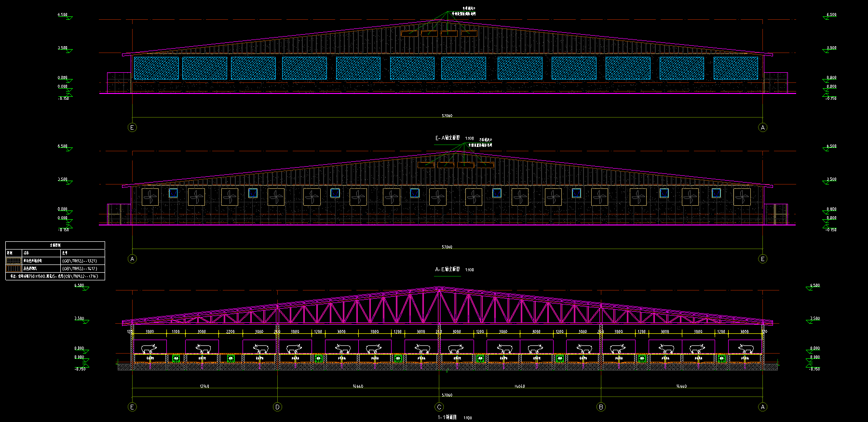
Task: Click rightmost hatched blue window in top elevation
Action: (x=735, y=68)
